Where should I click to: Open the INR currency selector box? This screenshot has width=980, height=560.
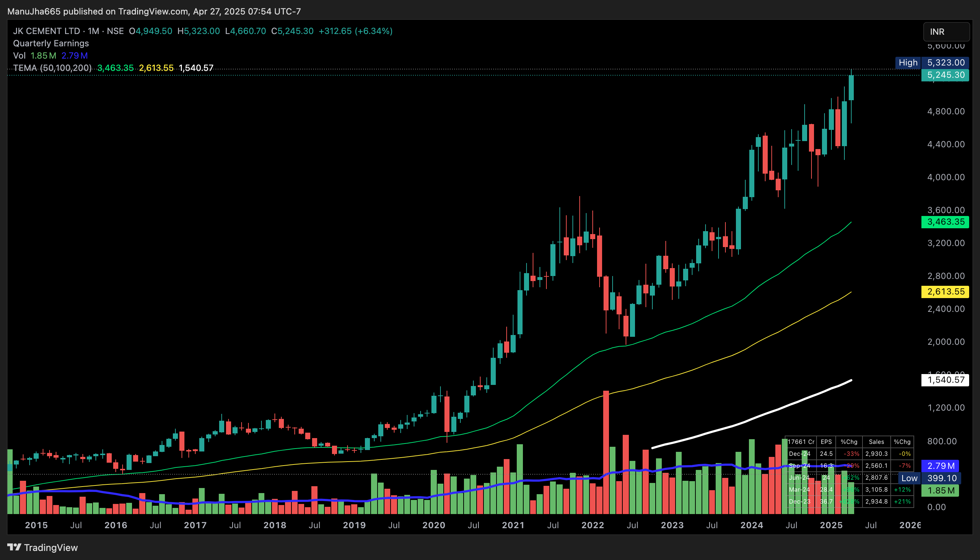(x=946, y=32)
